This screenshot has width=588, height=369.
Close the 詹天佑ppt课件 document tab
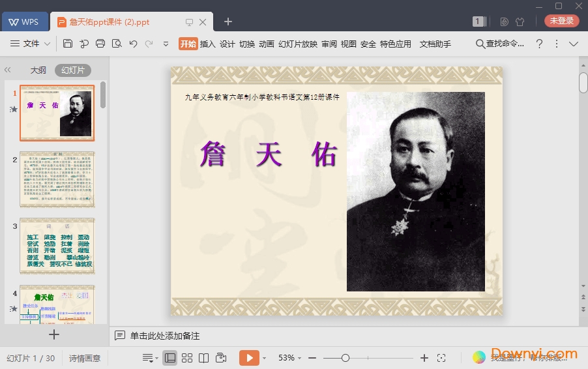(x=203, y=22)
